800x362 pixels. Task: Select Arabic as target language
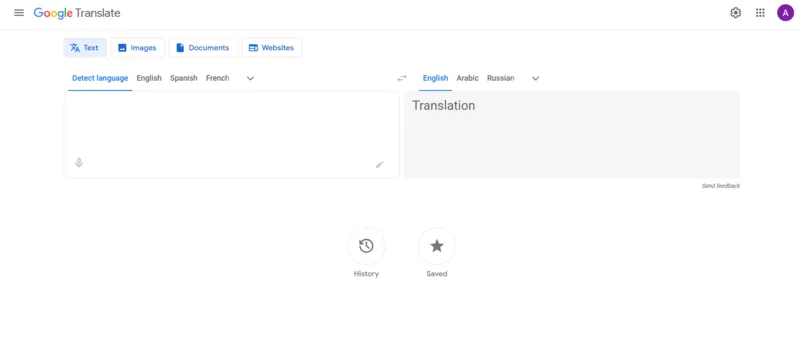pyautogui.click(x=467, y=78)
